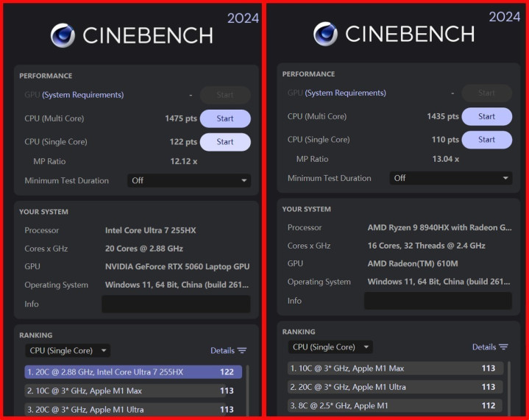Open the GPU System Requirements link in the Intel panel

click(82, 95)
